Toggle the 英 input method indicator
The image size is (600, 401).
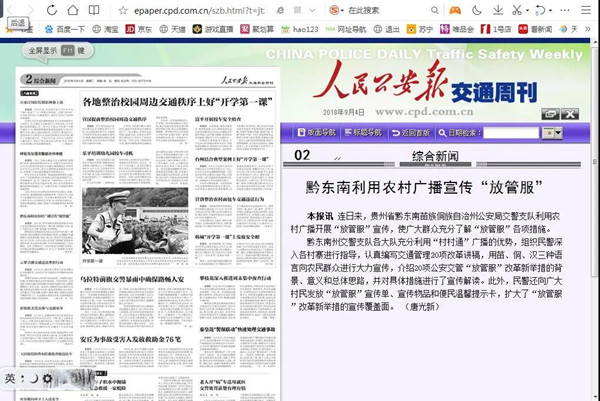click(10, 379)
